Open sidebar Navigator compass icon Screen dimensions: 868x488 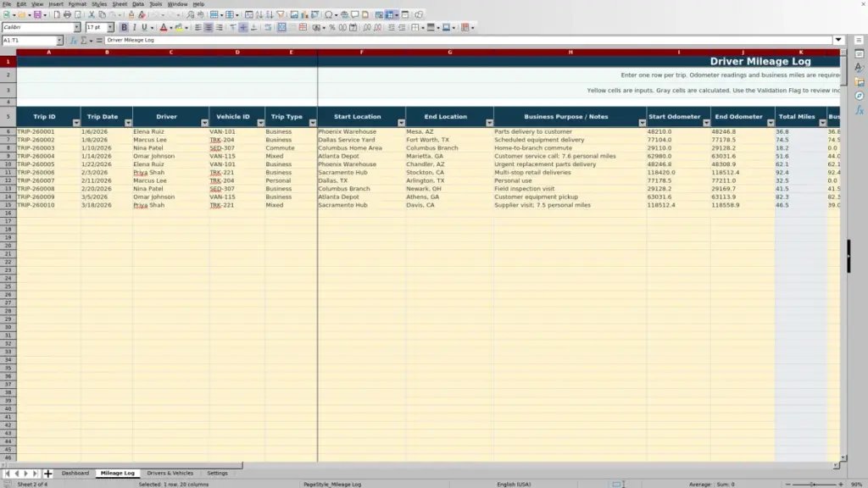(x=860, y=97)
